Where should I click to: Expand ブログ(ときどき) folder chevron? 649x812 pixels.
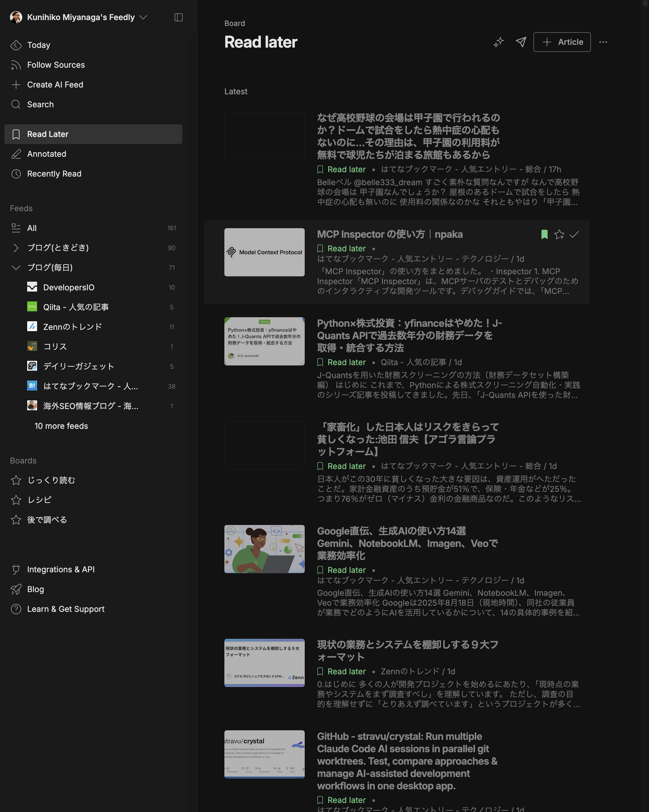(x=16, y=248)
